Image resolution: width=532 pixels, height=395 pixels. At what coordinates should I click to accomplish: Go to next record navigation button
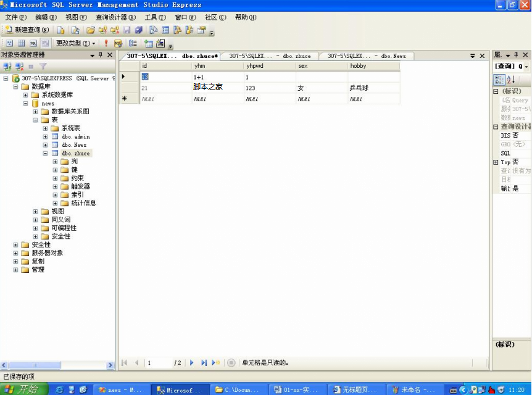192,363
